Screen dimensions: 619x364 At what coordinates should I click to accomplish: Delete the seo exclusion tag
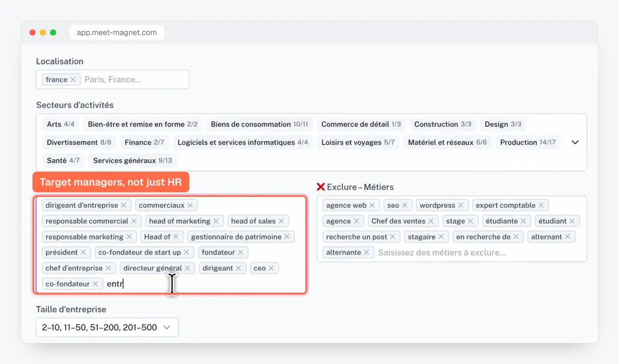[x=404, y=205]
